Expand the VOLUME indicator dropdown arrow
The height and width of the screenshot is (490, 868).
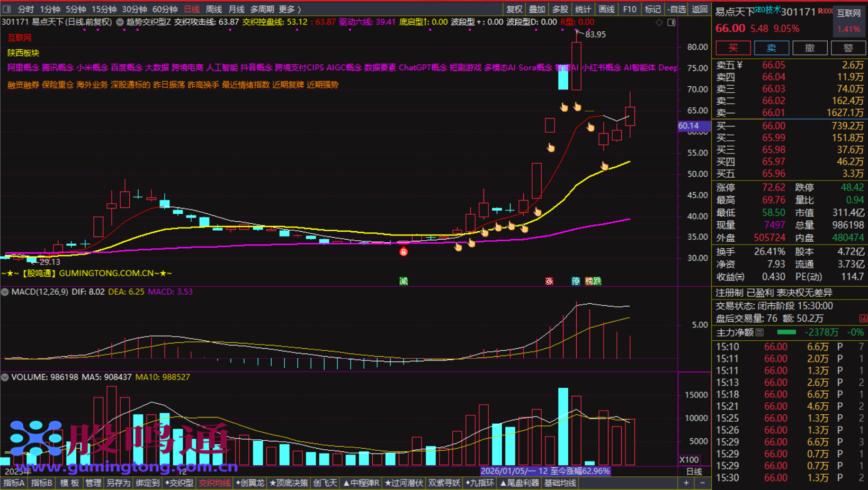click(x=5, y=377)
